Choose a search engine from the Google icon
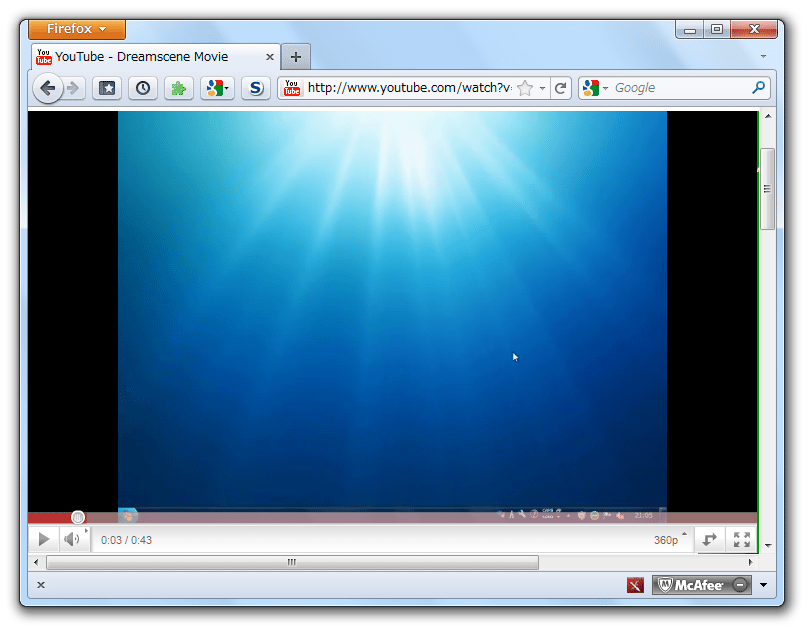Screen dimensions: 809x630 (x=594, y=88)
